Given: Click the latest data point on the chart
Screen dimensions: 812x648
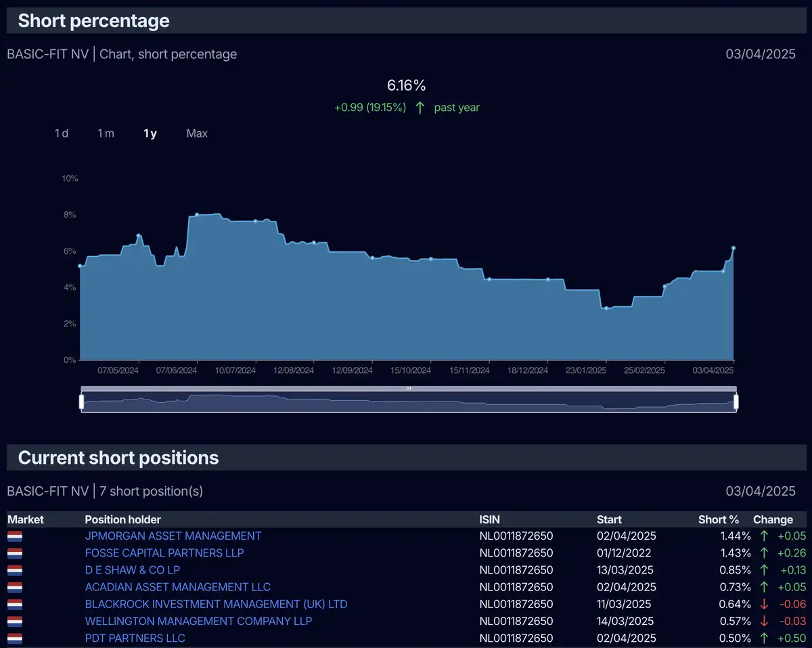Looking at the screenshot, I should (x=734, y=248).
